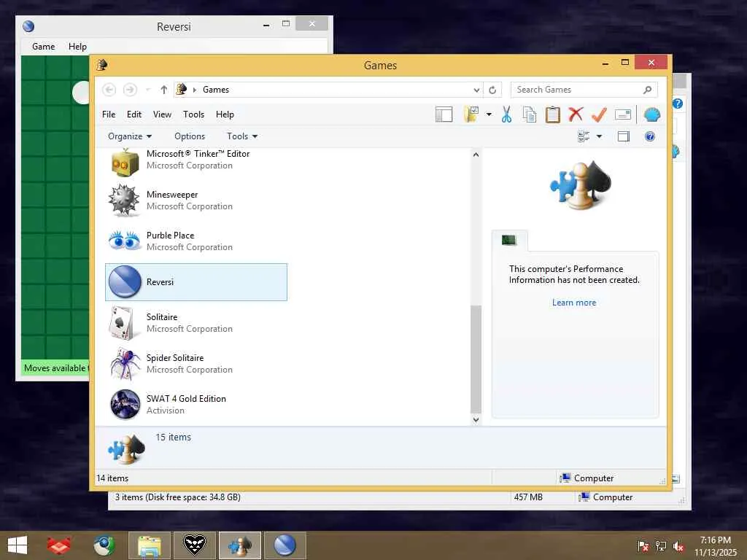Click the Search Games input field
747x560 pixels.
577,90
